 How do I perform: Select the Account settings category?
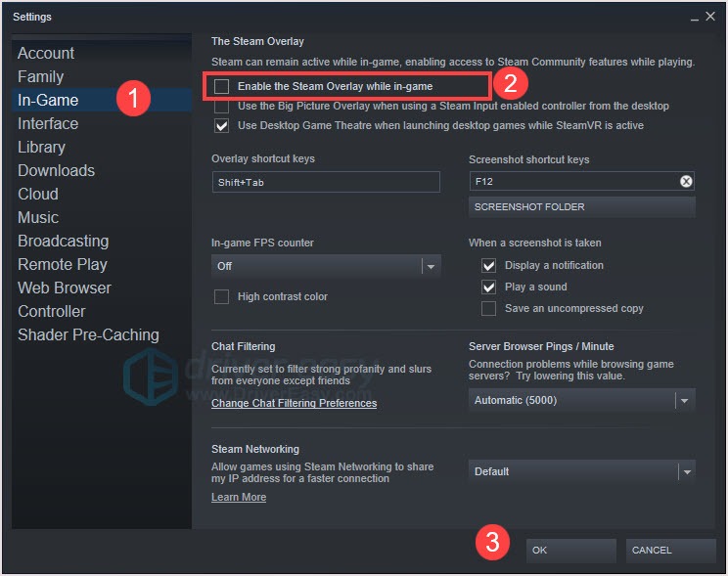(x=46, y=53)
